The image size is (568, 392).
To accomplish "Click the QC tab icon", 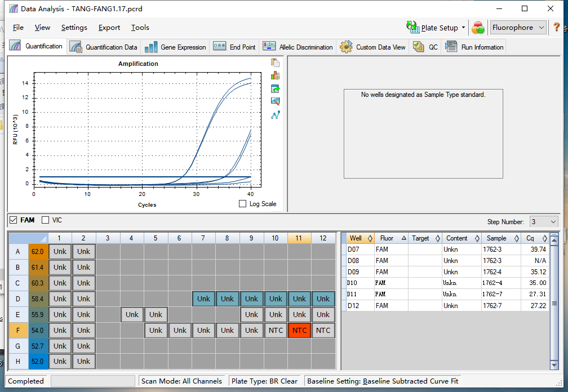I will click(x=418, y=47).
